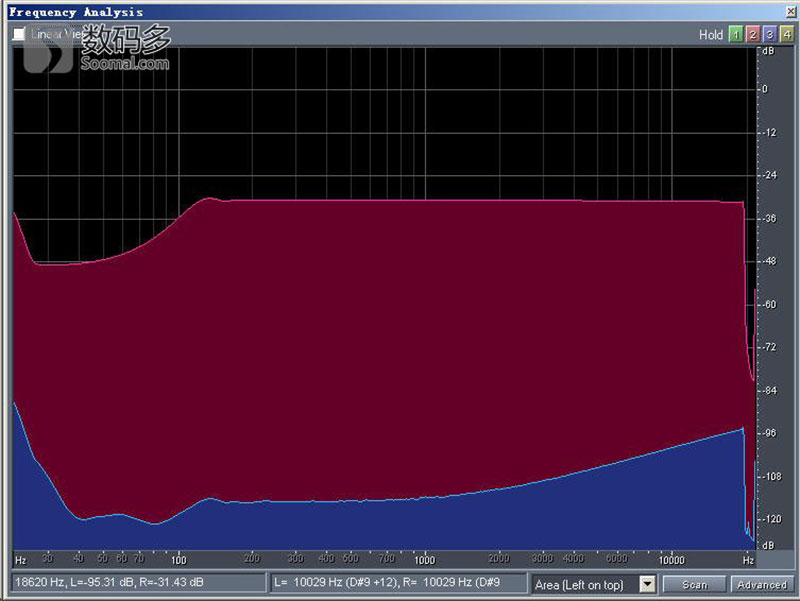Click the 0 dB label on level axis
Screen dimensions: 800x601
click(765, 89)
